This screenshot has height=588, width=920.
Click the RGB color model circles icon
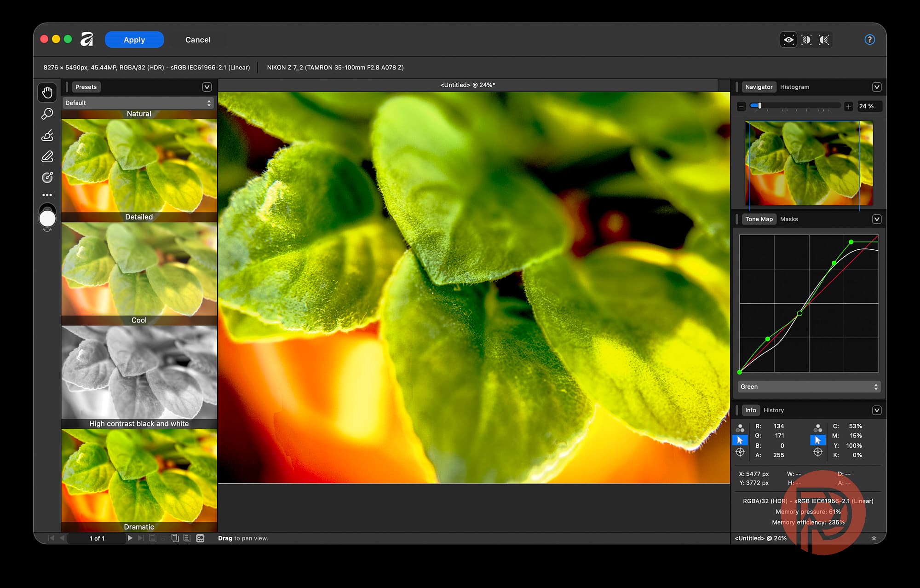(x=740, y=428)
